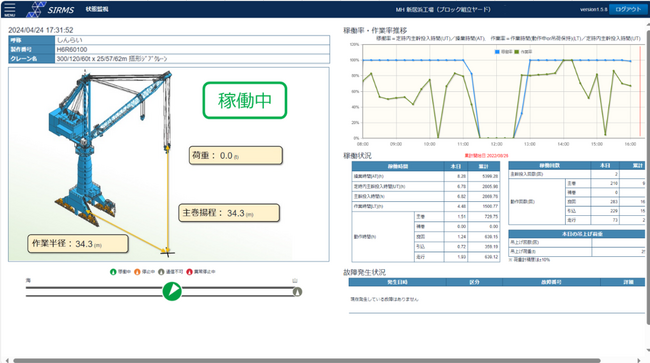This screenshot has width=650, height=363.
Task: Click the 稼働状況 section heading
Action: 357,156
